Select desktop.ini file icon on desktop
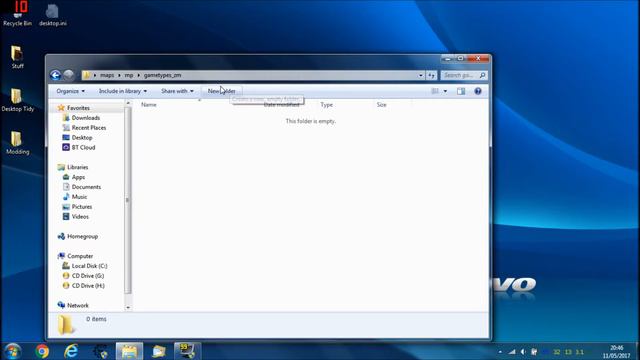 click(x=53, y=15)
